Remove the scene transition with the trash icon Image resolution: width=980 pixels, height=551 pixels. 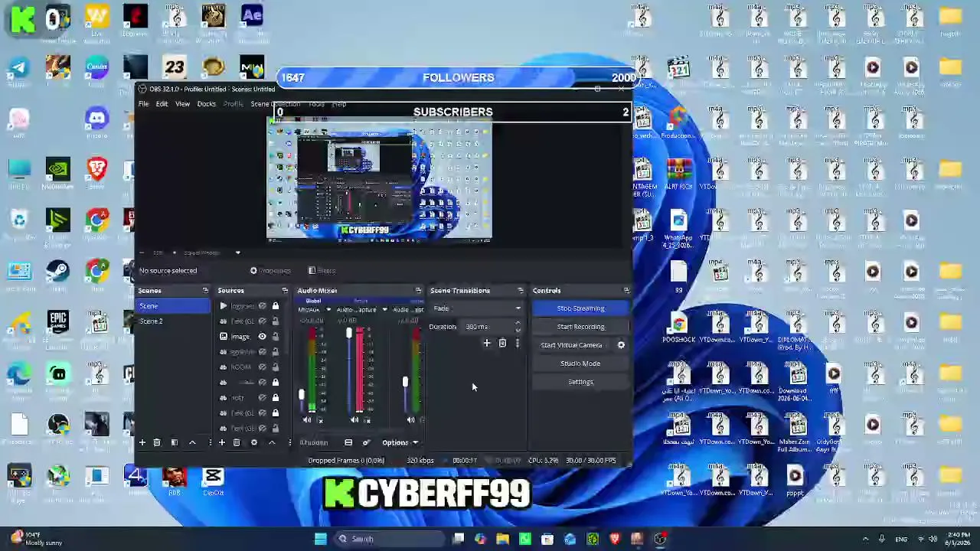[502, 344]
